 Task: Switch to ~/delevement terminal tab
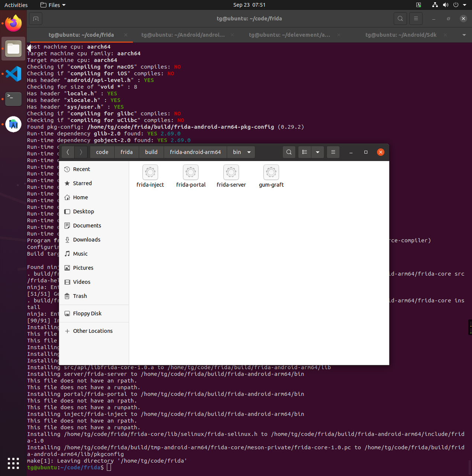(289, 35)
